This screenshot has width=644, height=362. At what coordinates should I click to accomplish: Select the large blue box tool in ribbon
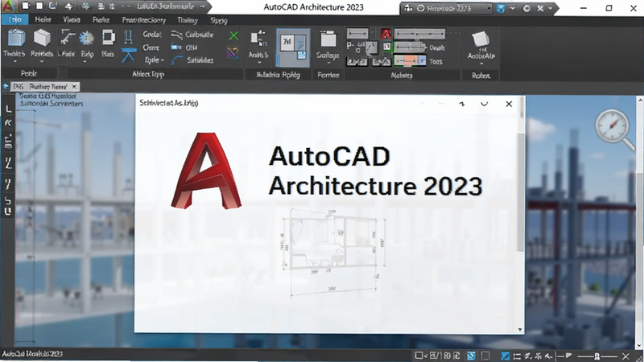pyautogui.click(x=14, y=38)
